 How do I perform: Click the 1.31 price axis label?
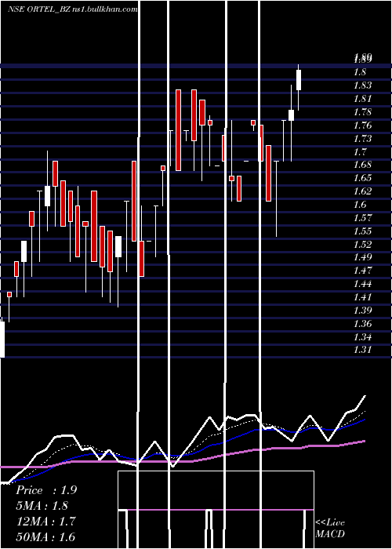362,350
